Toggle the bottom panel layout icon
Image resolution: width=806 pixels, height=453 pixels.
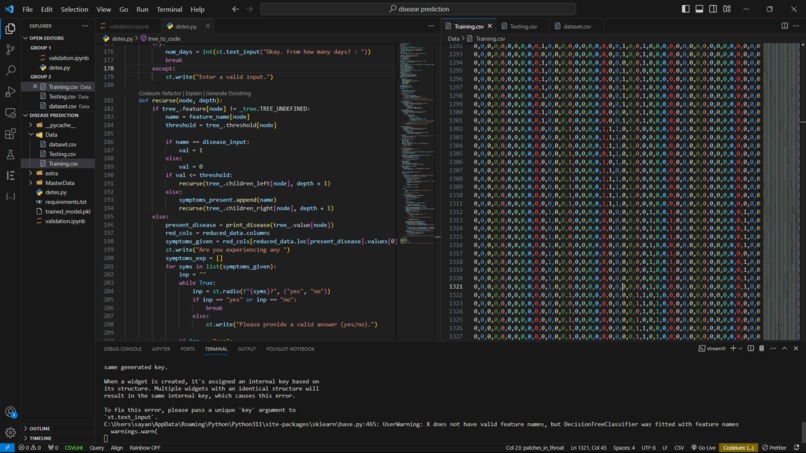pos(699,9)
